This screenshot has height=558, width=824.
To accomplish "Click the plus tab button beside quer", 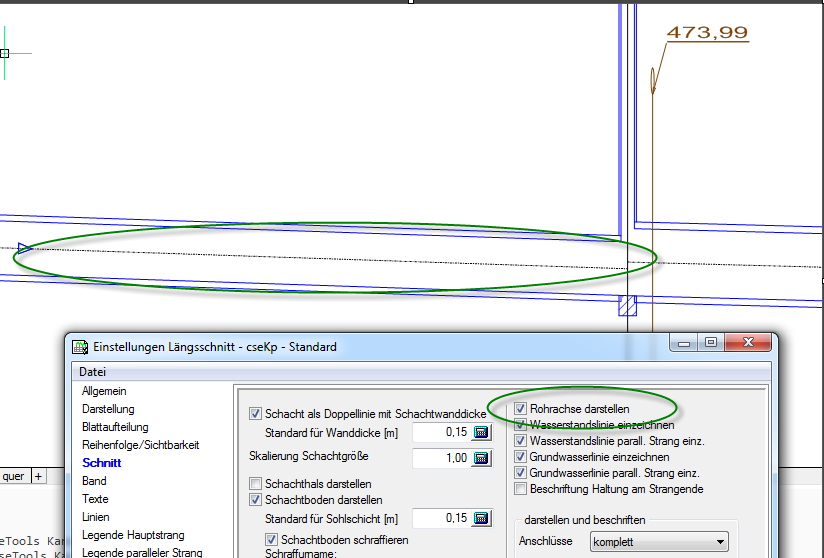I will 39,477.
